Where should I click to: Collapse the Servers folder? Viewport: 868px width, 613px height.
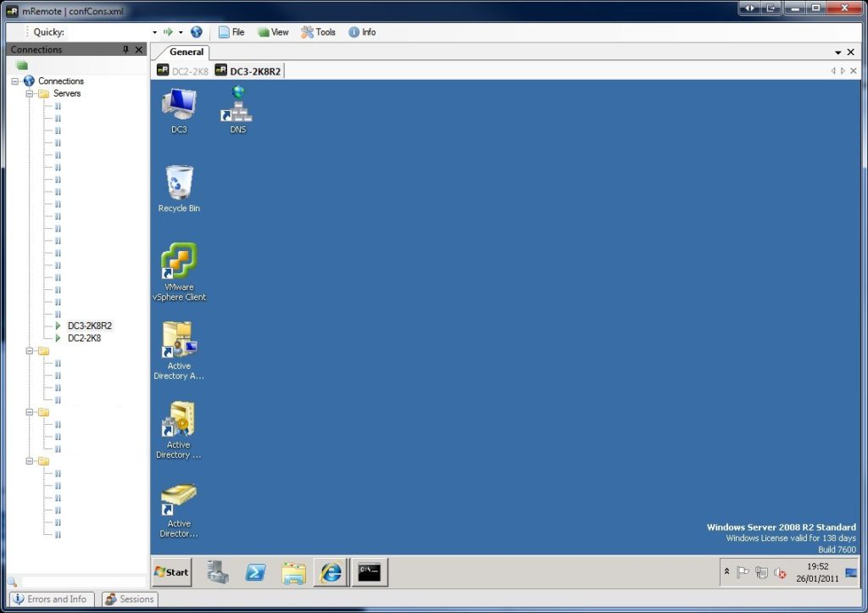tap(30, 93)
